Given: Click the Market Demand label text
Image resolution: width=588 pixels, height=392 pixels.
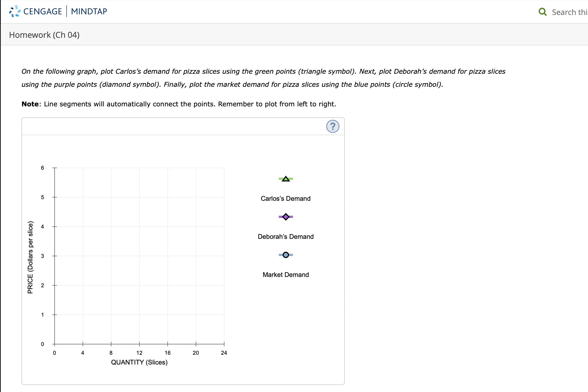Looking at the screenshot, I should click(x=285, y=275).
